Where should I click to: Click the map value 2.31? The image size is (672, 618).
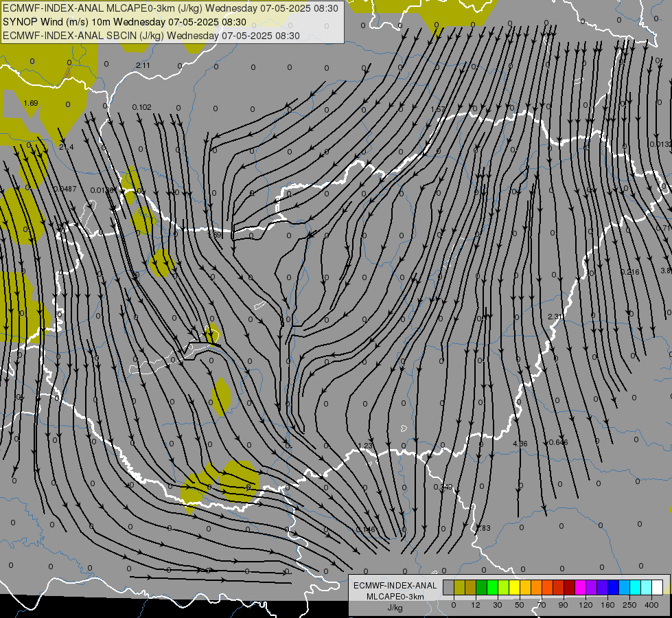click(x=555, y=317)
